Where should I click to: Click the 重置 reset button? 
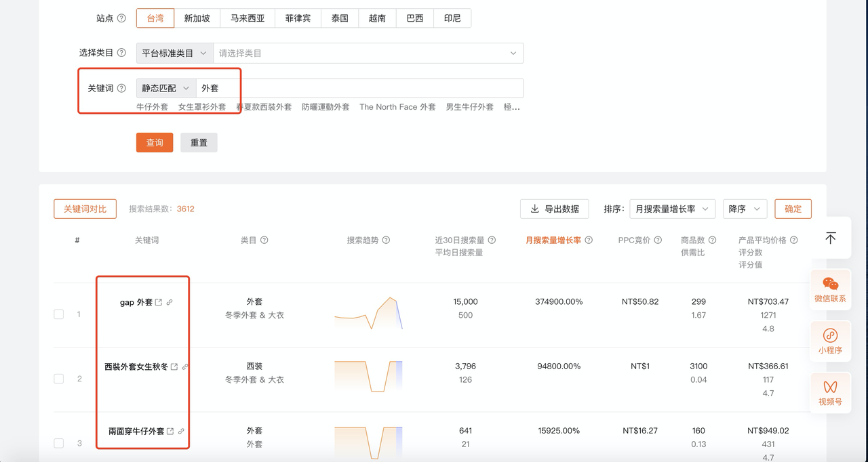(x=199, y=142)
